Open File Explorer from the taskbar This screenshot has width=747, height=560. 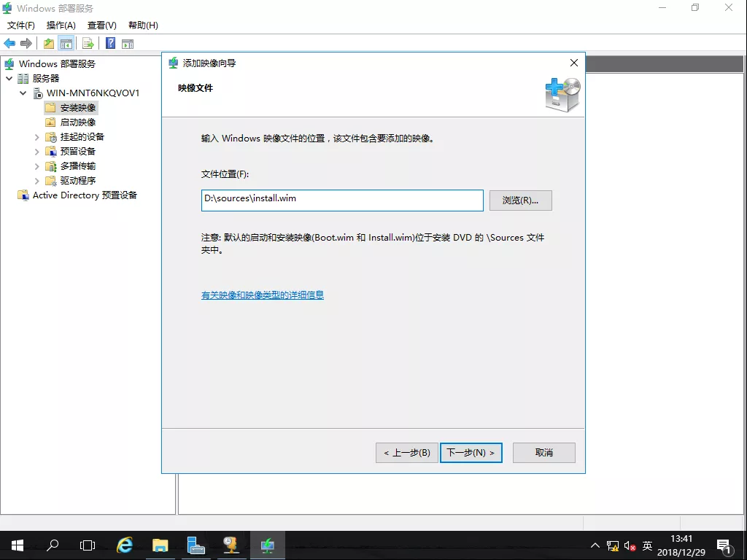coord(160,545)
